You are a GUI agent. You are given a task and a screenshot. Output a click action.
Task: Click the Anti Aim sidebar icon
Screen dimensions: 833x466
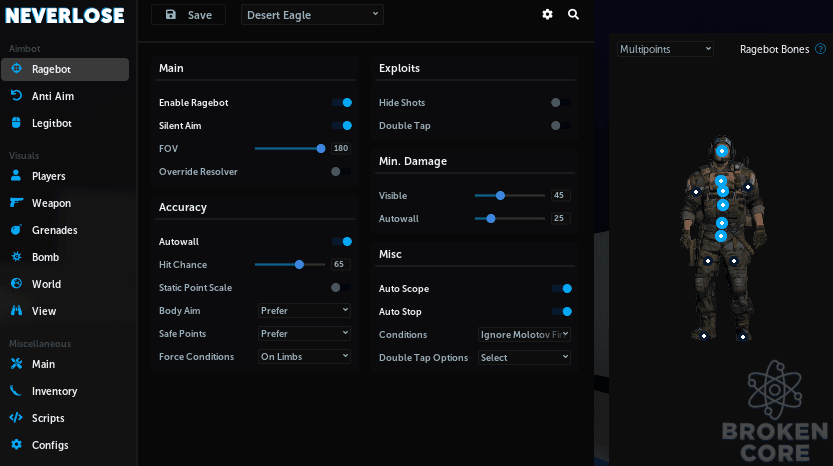(16, 96)
